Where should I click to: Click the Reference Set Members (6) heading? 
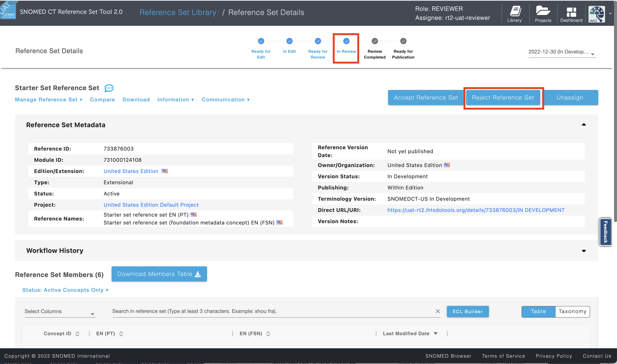[59, 275]
